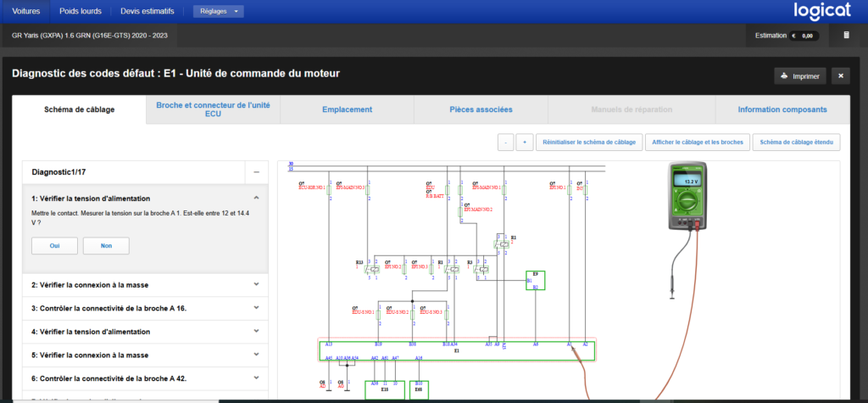Click the E1 engine control unit box
The image size is (868, 403).
pos(457,351)
